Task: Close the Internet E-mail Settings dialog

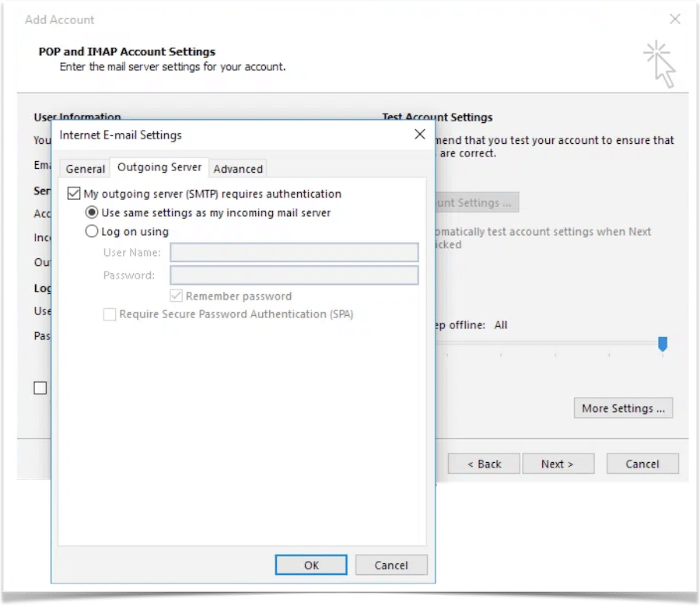Action: tap(419, 135)
